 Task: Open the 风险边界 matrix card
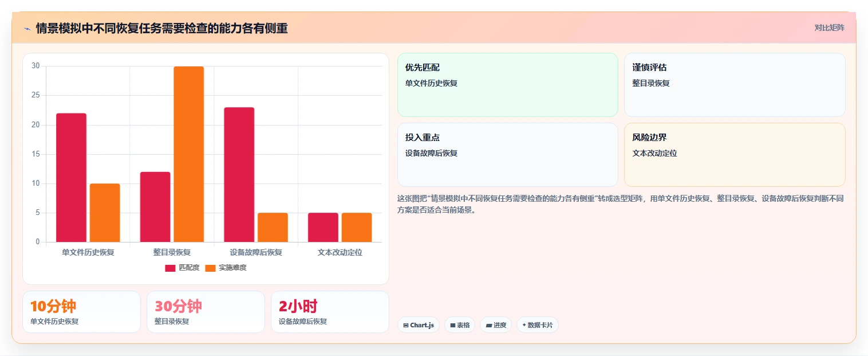[x=735, y=155]
